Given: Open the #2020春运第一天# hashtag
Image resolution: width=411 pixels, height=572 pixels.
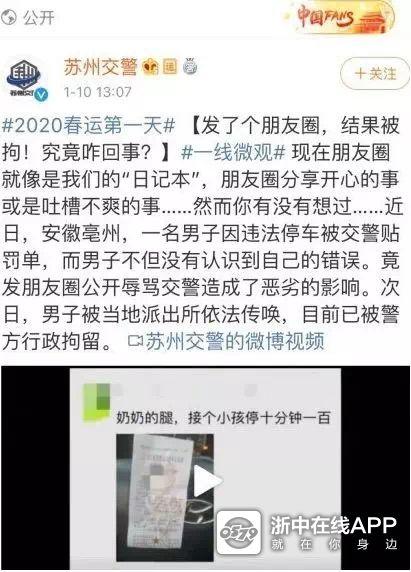Looking at the screenshot, I should coord(89,126).
